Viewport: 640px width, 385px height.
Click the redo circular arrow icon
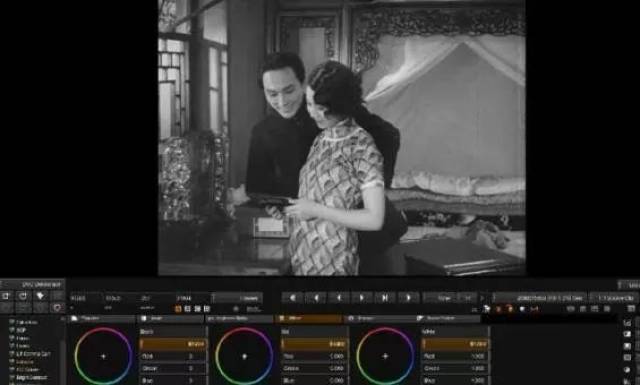pos(23,296)
